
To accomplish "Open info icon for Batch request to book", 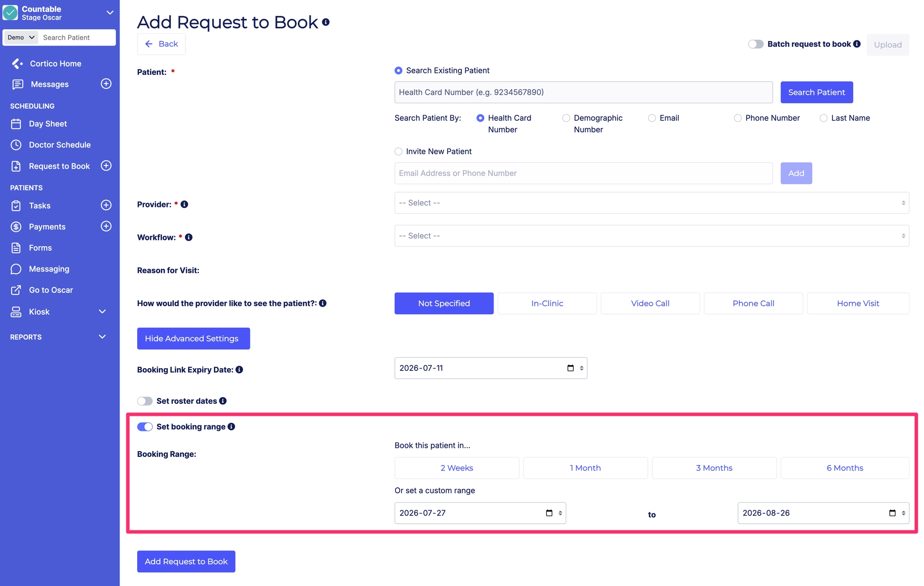I will click(857, 44).
